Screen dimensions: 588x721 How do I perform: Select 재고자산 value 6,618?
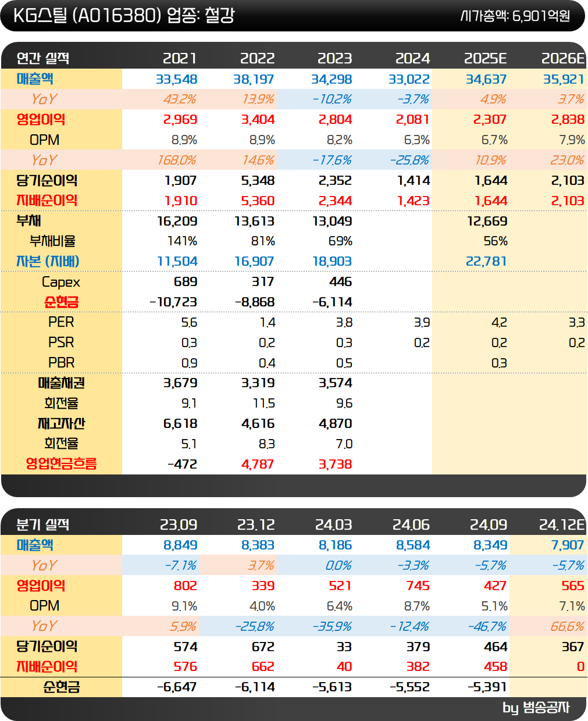point(180,424)
